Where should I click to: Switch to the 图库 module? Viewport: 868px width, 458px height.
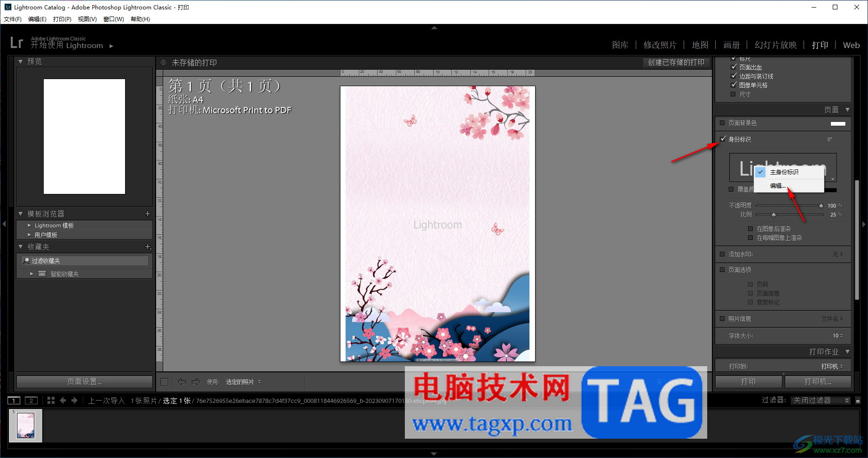(620, 45)
